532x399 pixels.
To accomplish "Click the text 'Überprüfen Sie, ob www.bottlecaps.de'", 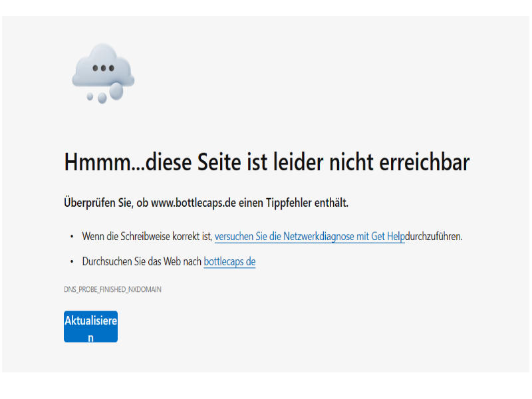I will coord(150,203).
